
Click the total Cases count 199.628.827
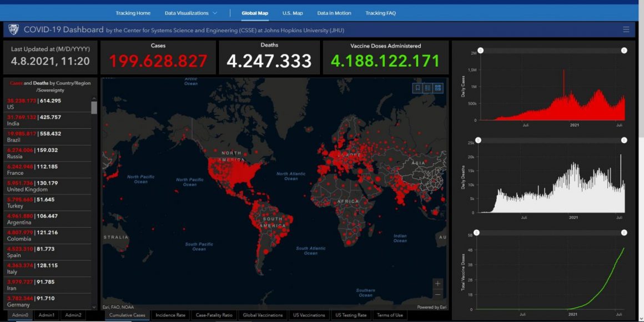point(158,61)
